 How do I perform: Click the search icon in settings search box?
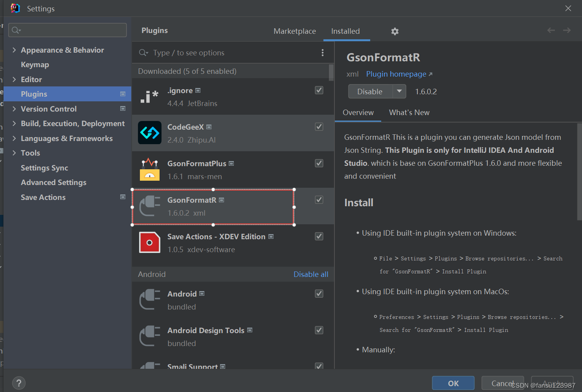pos(16,30)
